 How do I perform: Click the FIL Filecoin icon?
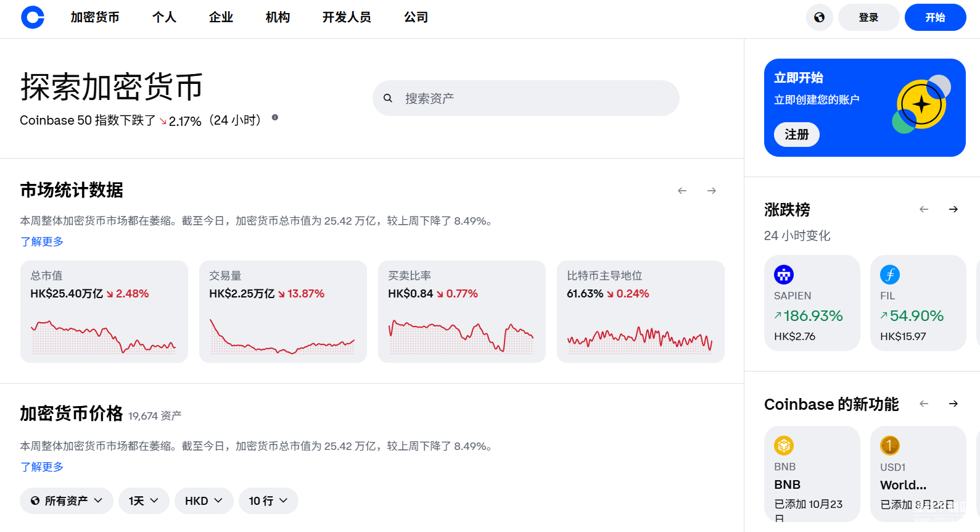click(x=890, y=275)
